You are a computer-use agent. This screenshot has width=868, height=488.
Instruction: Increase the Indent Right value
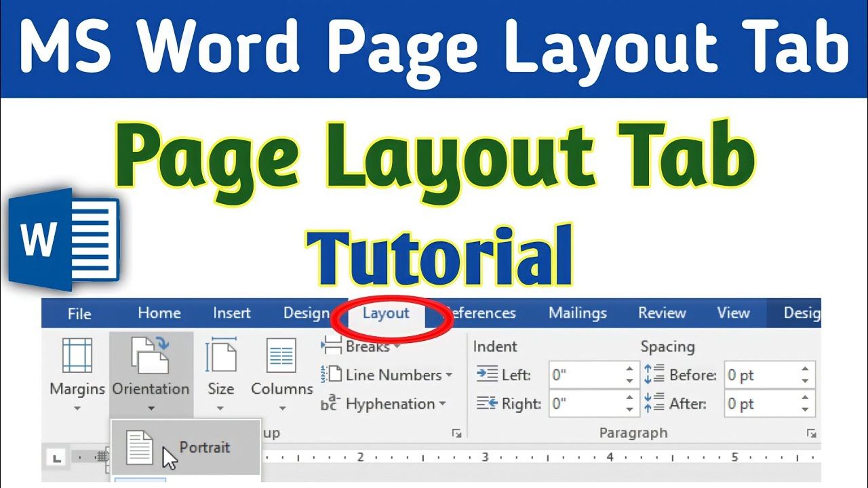(630, 398)
